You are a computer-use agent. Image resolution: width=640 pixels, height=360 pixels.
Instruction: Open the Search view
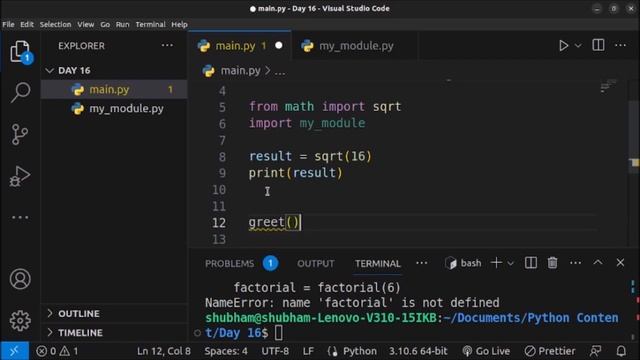20,92
